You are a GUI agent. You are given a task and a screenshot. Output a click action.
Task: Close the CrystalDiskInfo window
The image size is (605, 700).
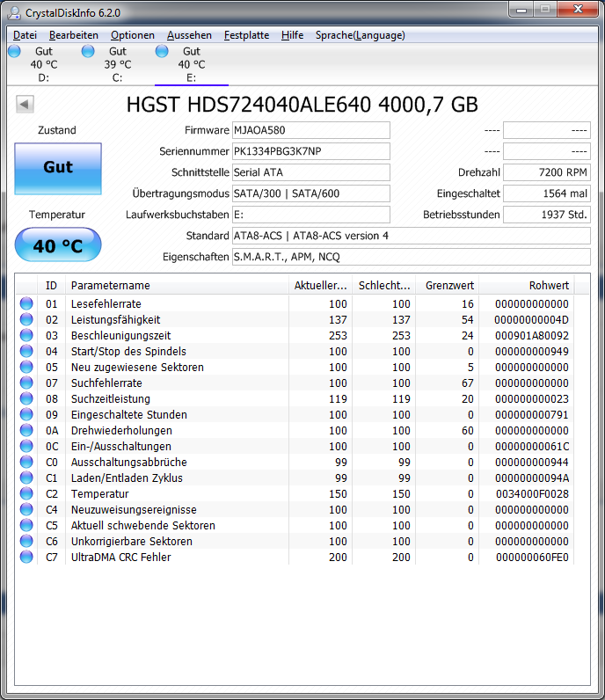[x=578, y=10]
